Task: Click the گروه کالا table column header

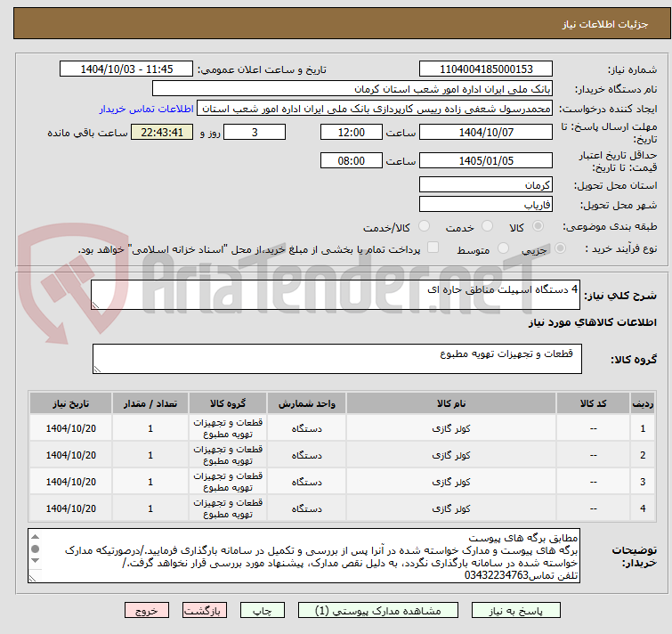Action: click(x=228, y=403)
